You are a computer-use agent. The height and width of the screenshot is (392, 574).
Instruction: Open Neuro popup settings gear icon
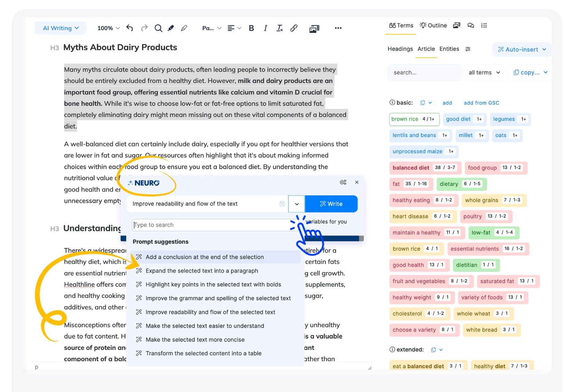pyautogui.click(x=343, y=182)
